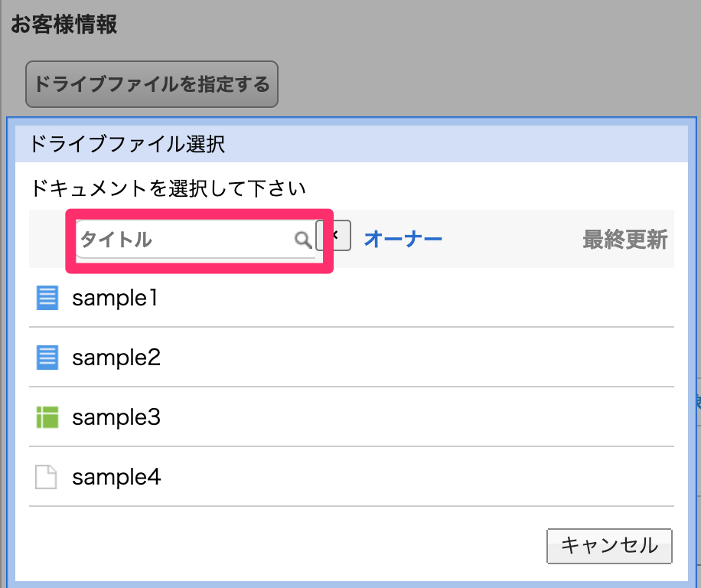This screenshot has width=701, height=588.
Task: Click the Google Docs icon beside sample1
Action: (x=47, y=297)
